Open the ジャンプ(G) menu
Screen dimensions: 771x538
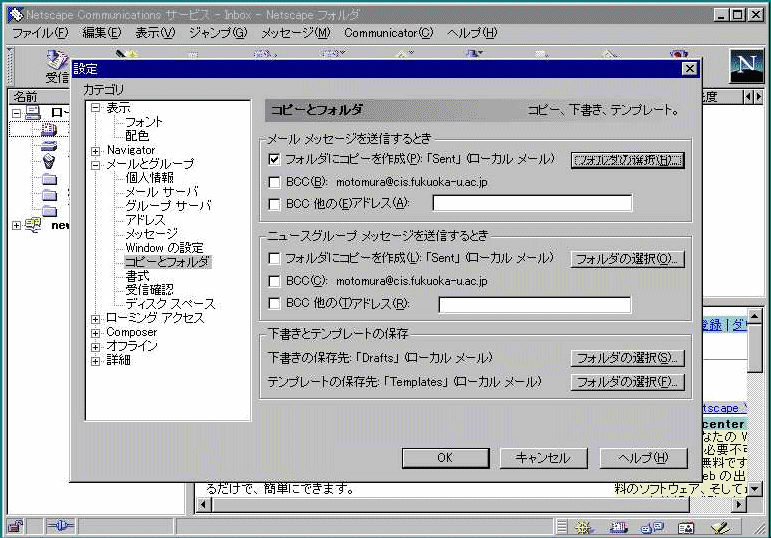click(x=218, y=33)
